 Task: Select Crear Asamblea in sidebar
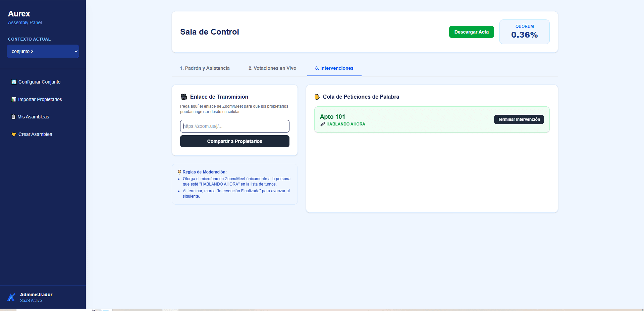pyautogui.click(x=43, y=134)
